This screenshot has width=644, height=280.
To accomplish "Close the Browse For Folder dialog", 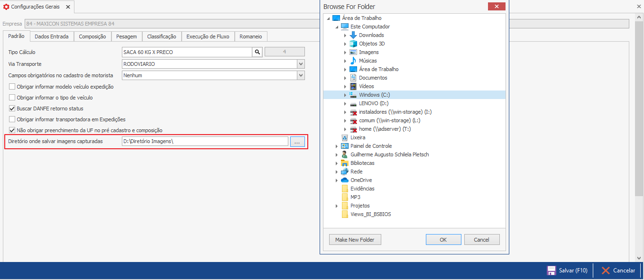I will [497, 7].
